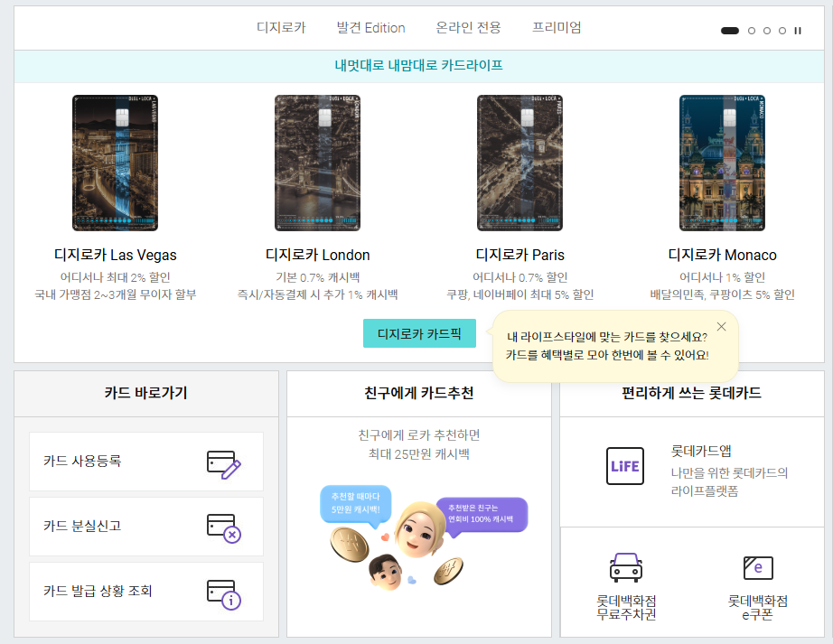This screenshot has width=833, height=644.
Task: Click the 편리하게 쓰는 롯데카드 heading
Action: 691,393
